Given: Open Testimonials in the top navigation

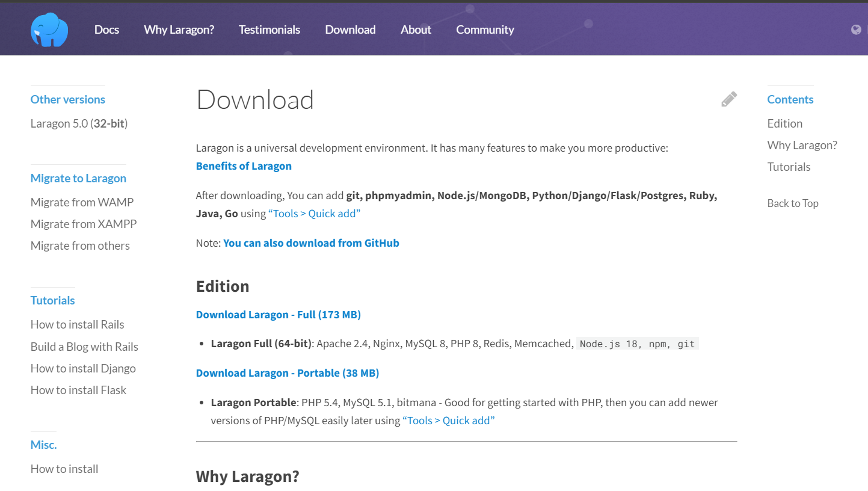Looking at the screenshot, I should click(269, 29).
